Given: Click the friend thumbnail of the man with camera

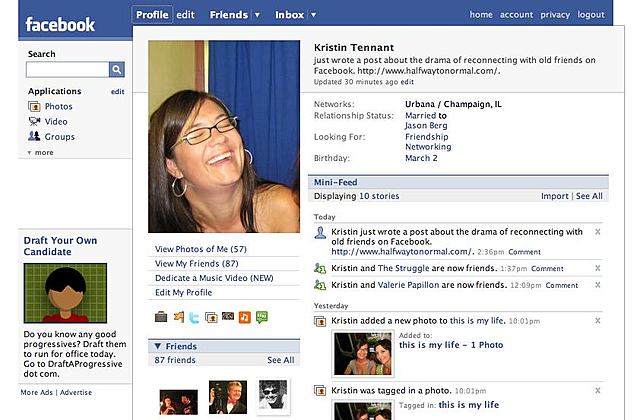Looking at the screenshot, I should [x=228, y=397].
